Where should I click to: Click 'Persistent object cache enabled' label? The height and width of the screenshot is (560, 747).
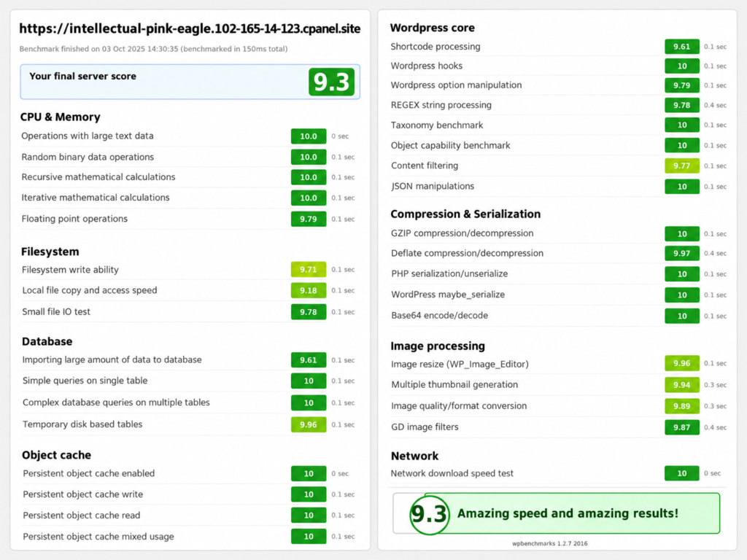click(88, 474)
